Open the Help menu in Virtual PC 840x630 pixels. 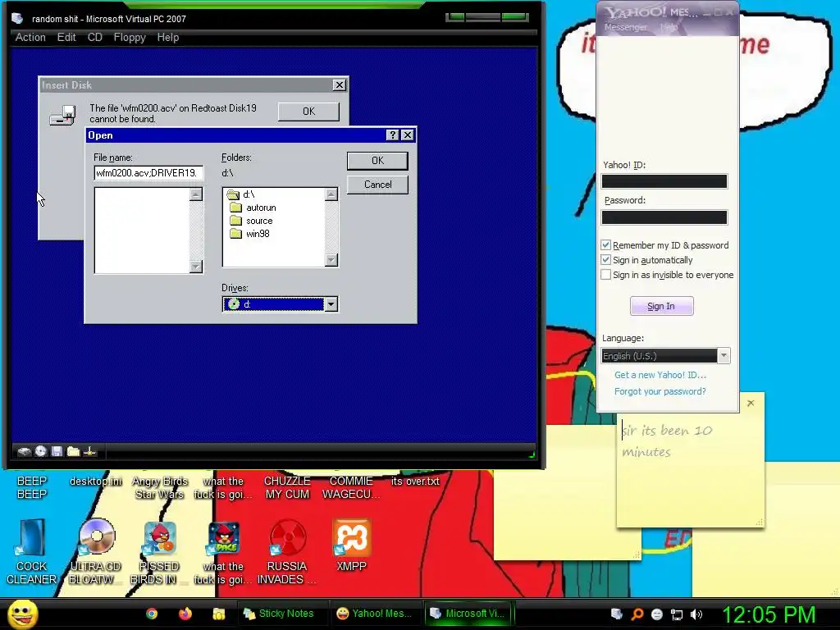[x=167, y=38]
